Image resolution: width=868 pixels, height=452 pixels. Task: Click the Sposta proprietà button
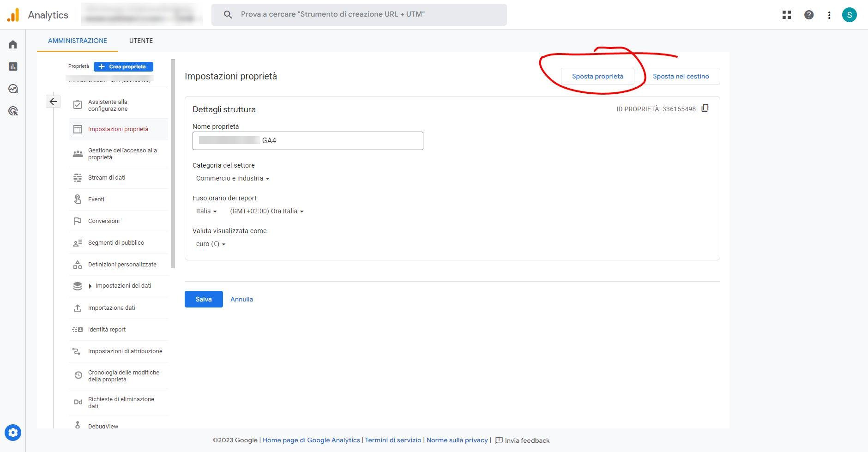(x=597, y=76)
